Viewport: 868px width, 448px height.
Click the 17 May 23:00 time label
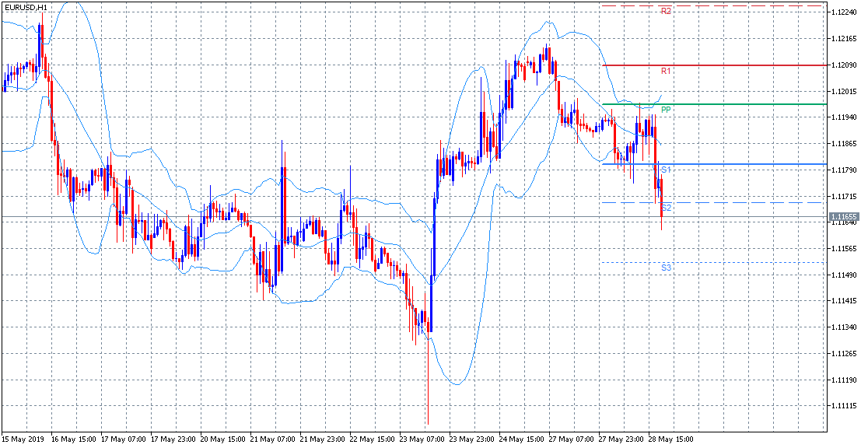pos(173,439)
